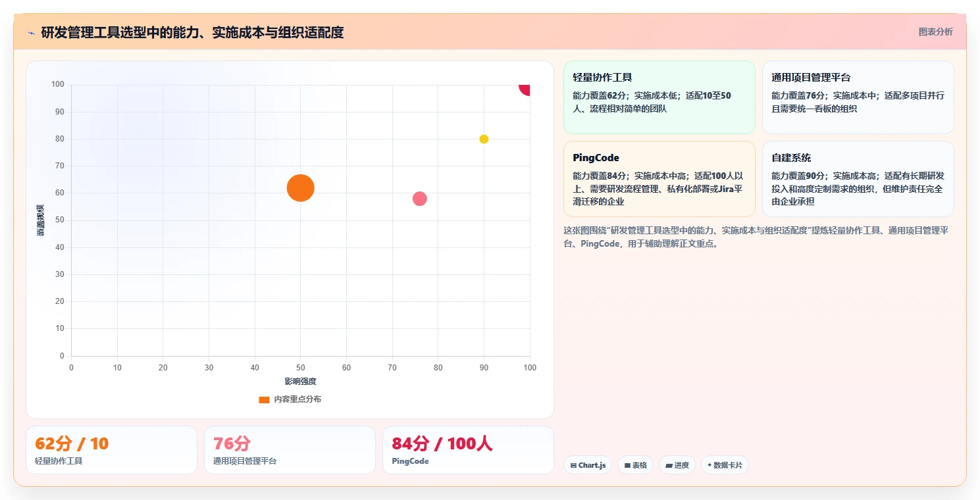
Task: Toggle the 内容重点分布 legend orange swatch
Action: (264, 399)
